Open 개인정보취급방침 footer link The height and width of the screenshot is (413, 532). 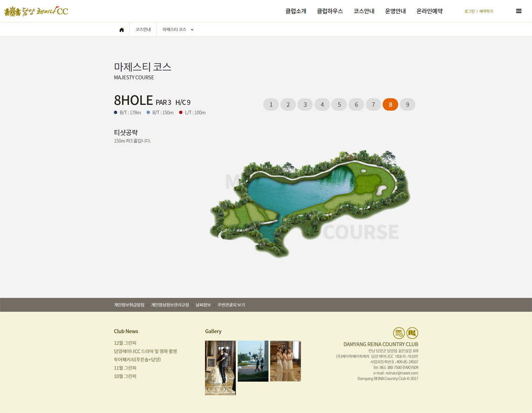(129, 305)
